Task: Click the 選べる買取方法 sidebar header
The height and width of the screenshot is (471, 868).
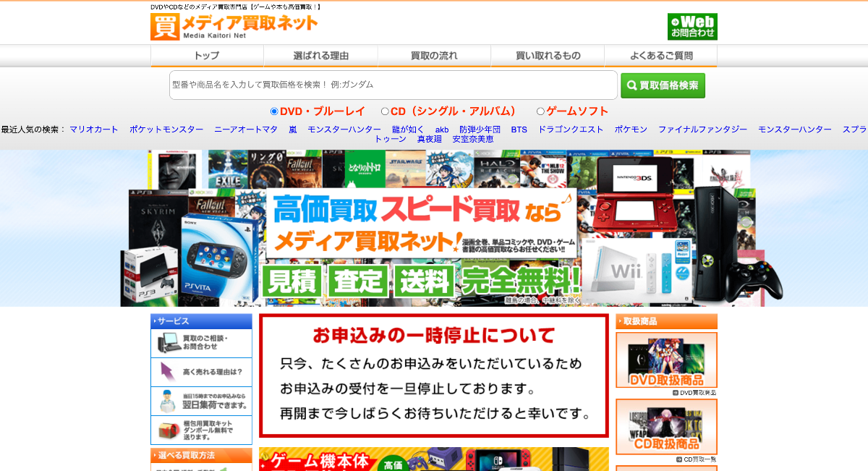Action: [x=201, y=456]
